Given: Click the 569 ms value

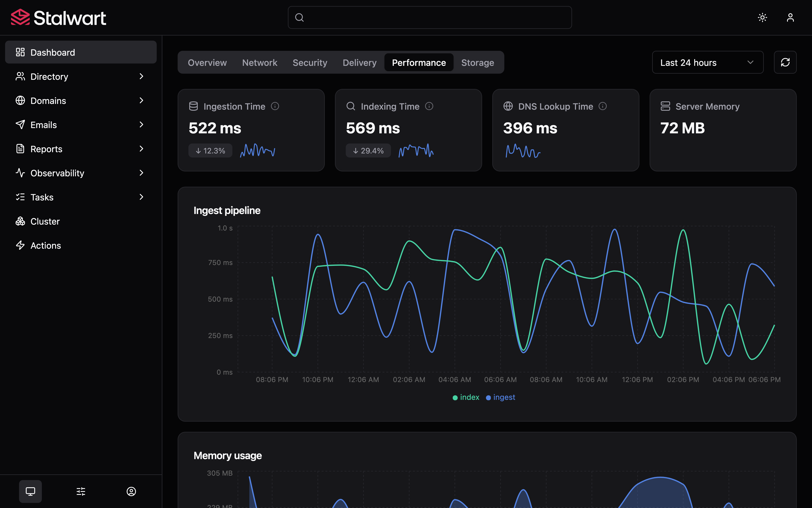Looking at the screenshot, I should pyautogui.click(x=373, y=128).
